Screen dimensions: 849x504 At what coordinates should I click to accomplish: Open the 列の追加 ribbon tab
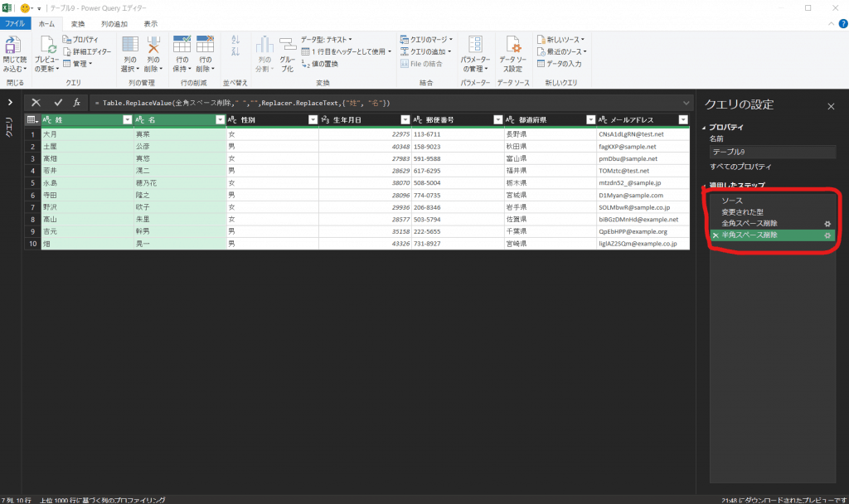tap(113, 24)
